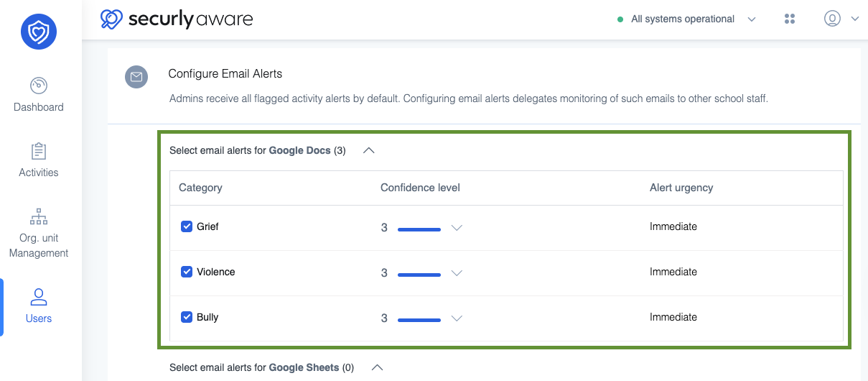This screenshot has height=381, width=868.
Task: Click the Select email alerts for Google Sheets text
Action: [262, 367]
